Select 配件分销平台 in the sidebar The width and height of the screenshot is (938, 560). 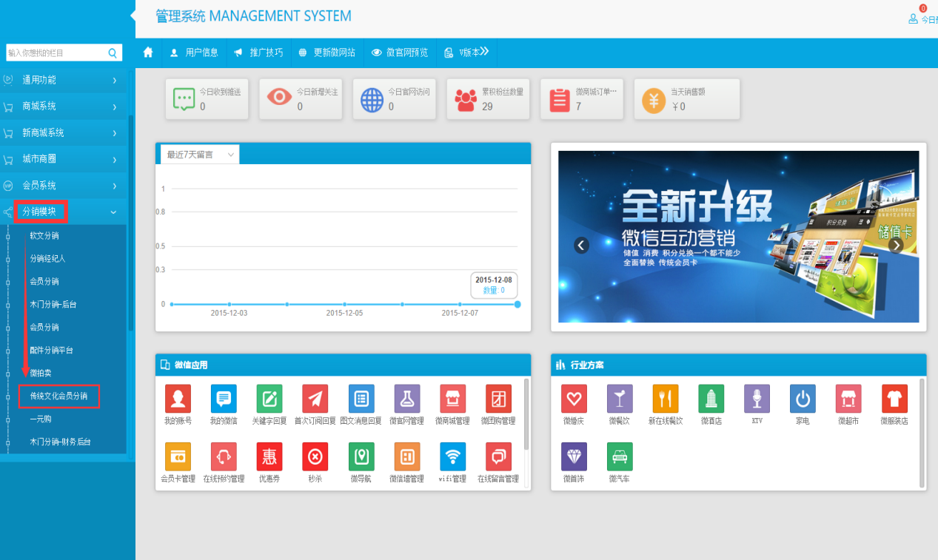point(51,351)
